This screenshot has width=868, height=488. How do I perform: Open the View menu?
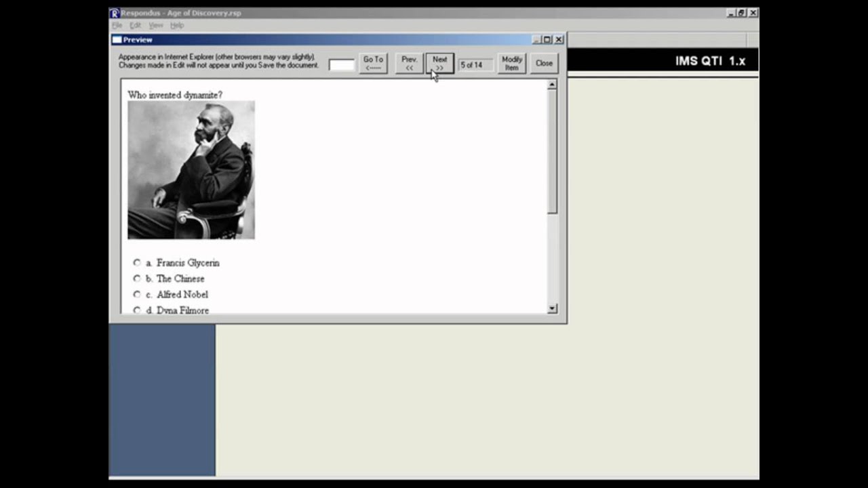tap(156, 25)
